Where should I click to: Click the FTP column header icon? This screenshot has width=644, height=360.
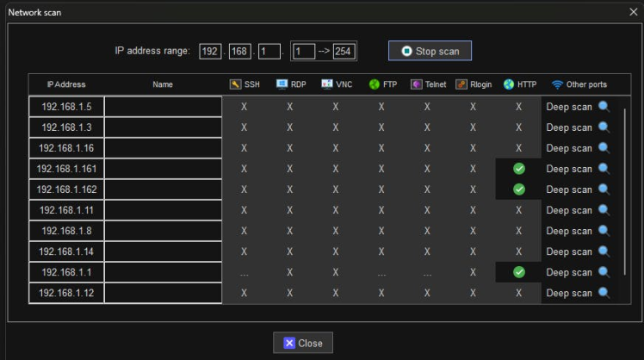click(375, 84)
